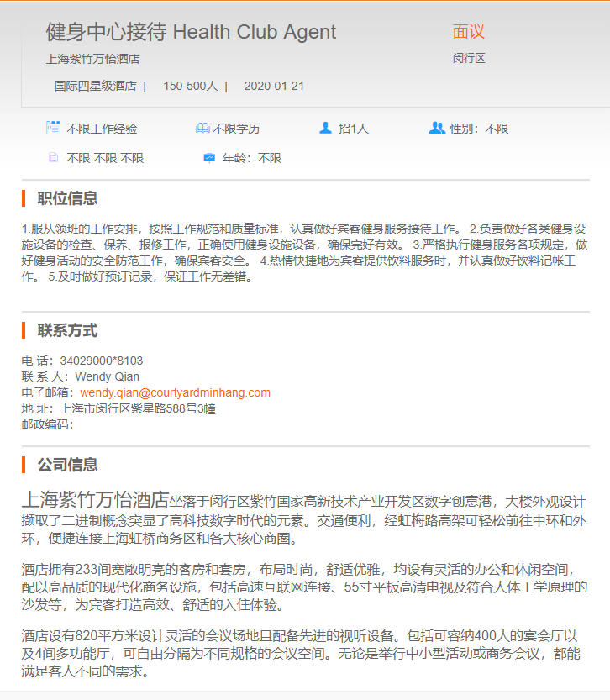Click the posting date 2020-01-21
The image size is (610, 700).
pyautogui.click(x=274, y=86)
